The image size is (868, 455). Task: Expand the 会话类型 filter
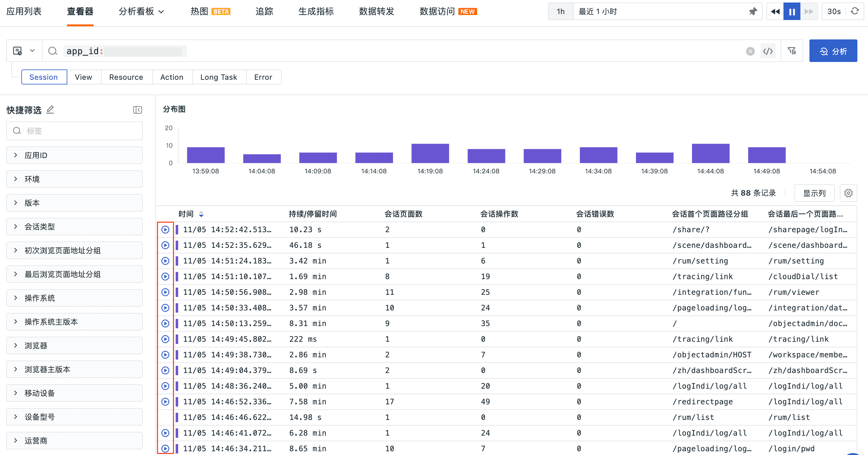[x=75, y=227]
